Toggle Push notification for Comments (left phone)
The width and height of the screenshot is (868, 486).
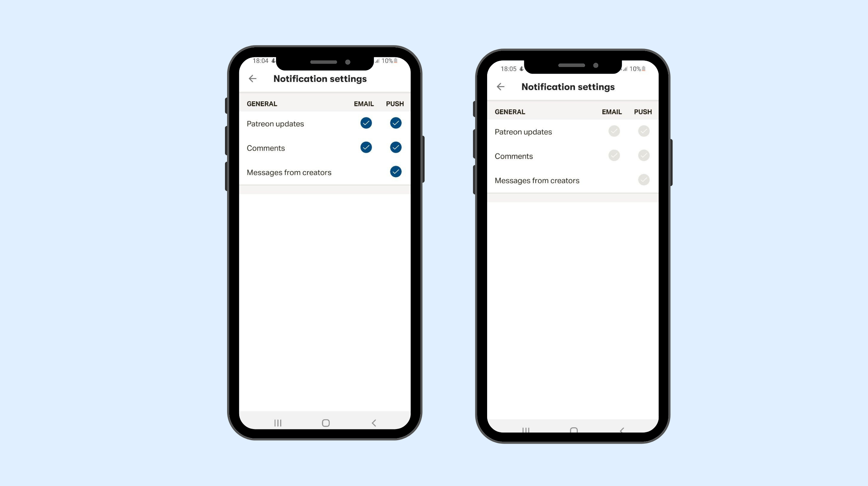pyautogui.click(x=395, y=147)
